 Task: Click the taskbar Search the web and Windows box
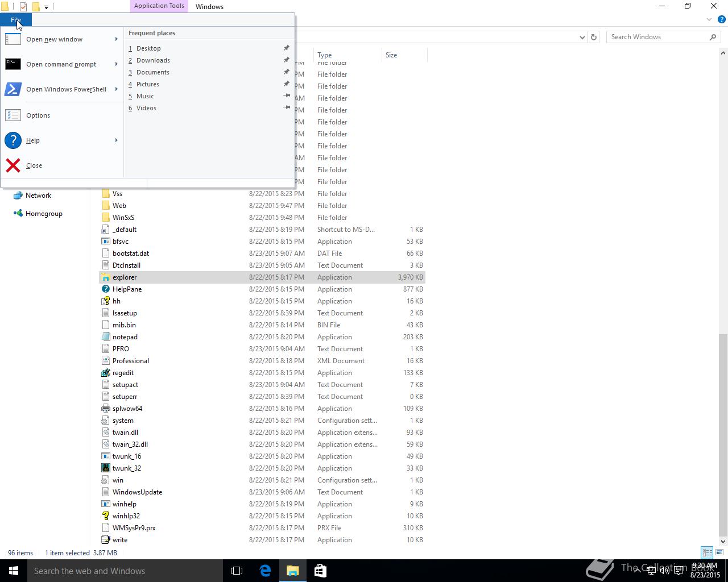coord(125,571)
